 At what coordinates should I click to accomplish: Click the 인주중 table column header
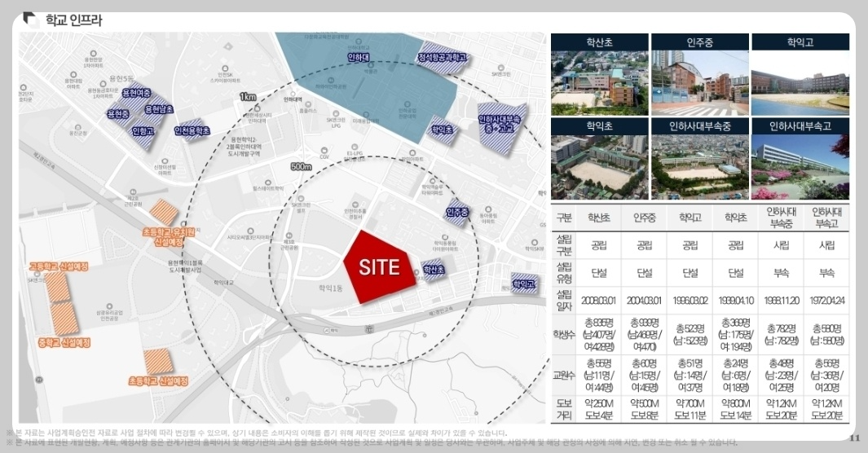[645, 218]
